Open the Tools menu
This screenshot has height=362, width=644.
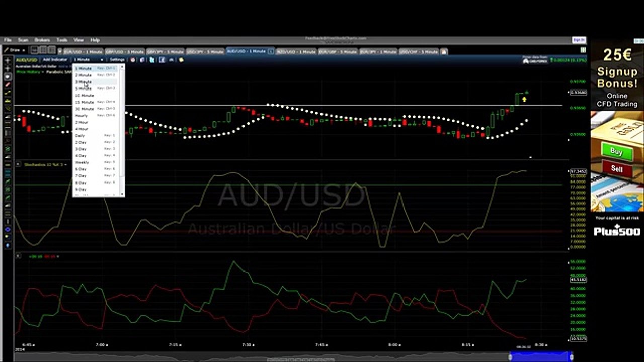[x=62, y=40]
